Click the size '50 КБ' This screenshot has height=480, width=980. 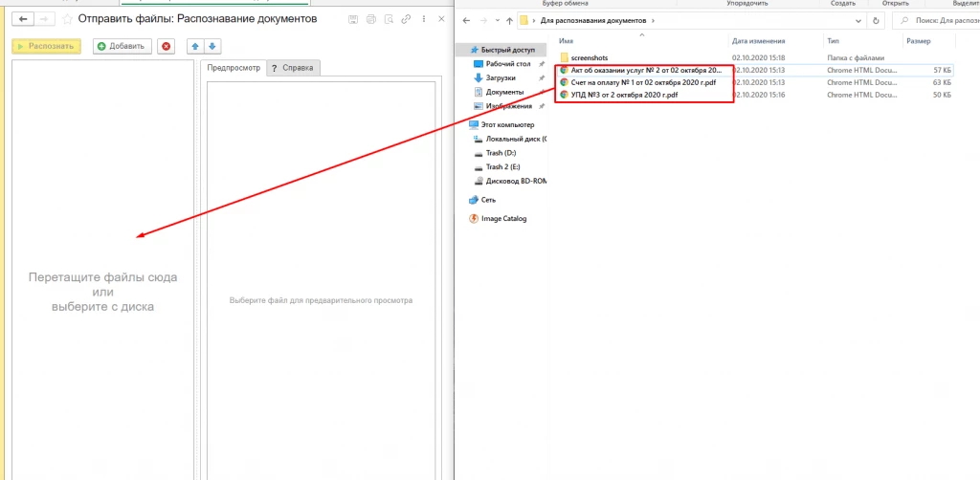pyautogui.click(x=943, y=95)
